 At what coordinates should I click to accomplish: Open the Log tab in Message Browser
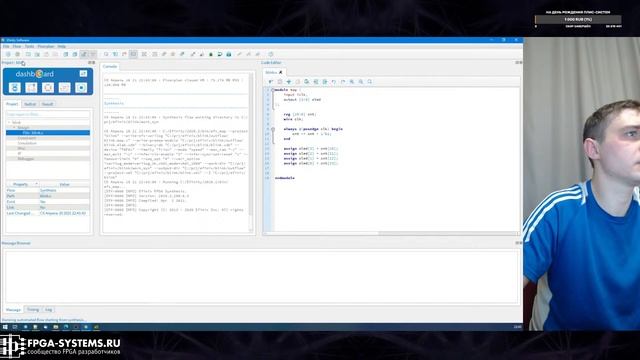point(49,310)
